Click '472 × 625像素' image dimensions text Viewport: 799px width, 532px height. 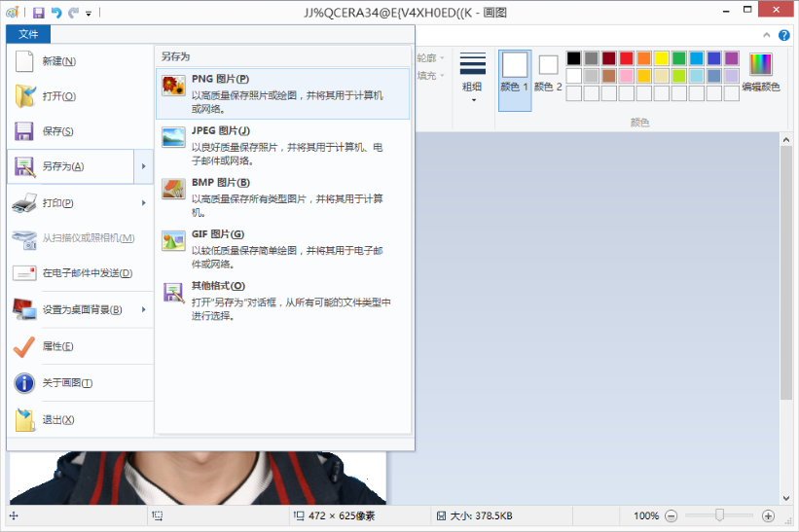point(342,516)
